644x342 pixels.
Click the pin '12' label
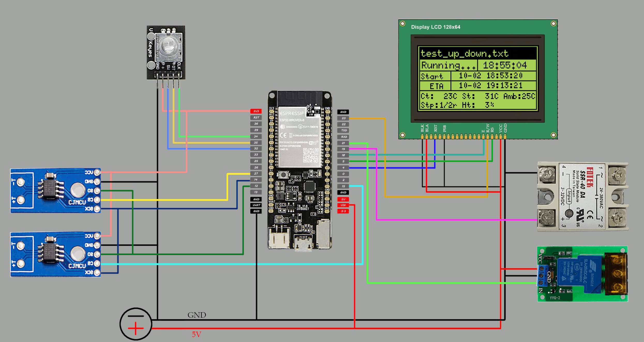[256, 186]
